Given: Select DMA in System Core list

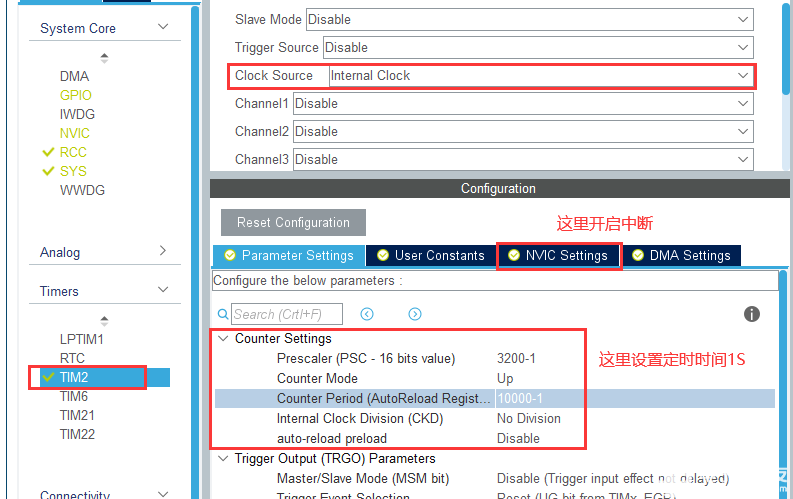Looking at the screenshot, I should point(74,76).
